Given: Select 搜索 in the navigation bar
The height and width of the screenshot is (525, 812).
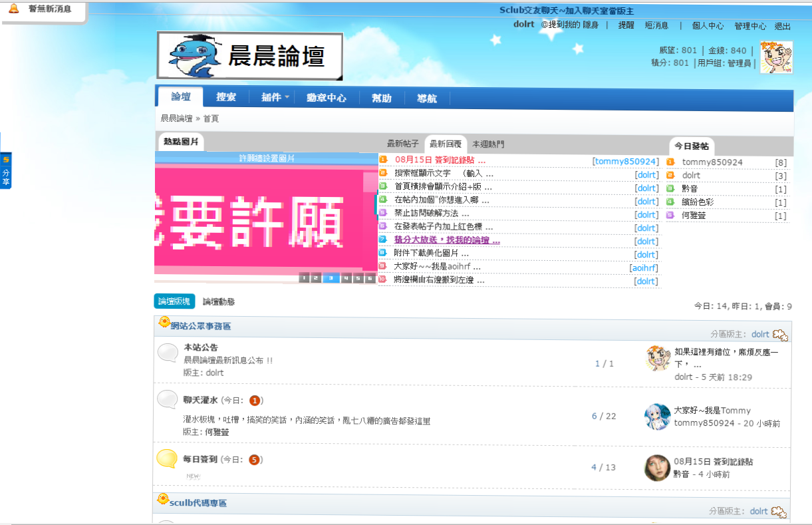Looking at the screenshot, I should tap(226, 97).
